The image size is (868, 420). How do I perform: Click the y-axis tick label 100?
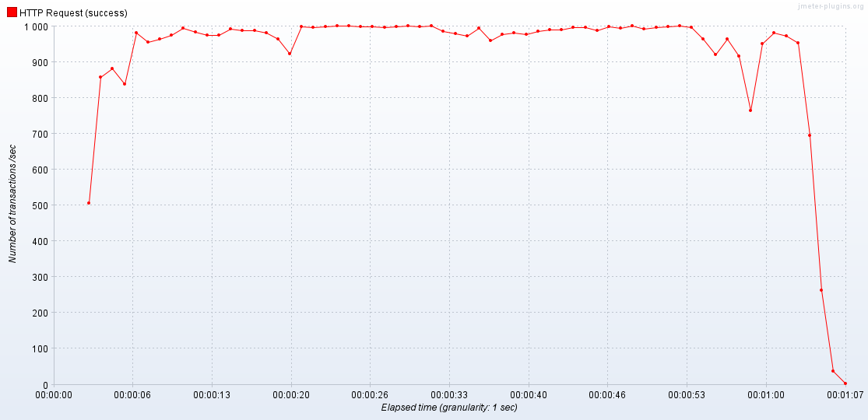point(41,348)
